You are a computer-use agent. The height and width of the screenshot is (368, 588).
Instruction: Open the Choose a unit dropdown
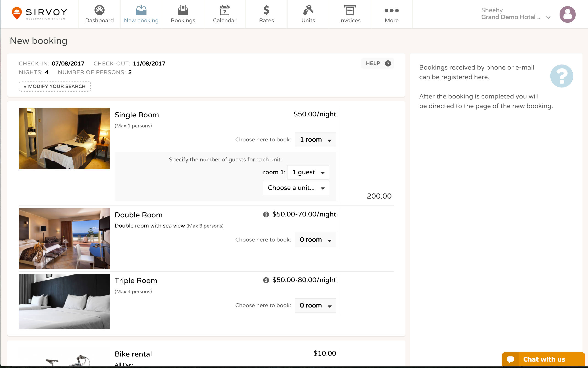(x=296, y=188)
